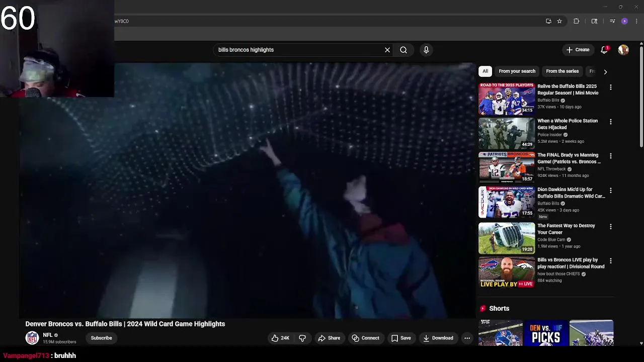
Task: Click 'how bout those CHIEFS' channel name
Action: pos(558,274)
